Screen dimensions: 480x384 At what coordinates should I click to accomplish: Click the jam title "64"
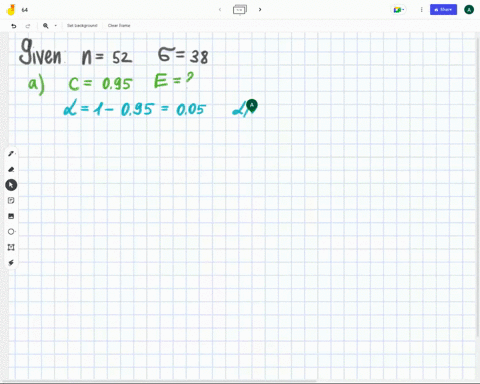tap(25, 10)
